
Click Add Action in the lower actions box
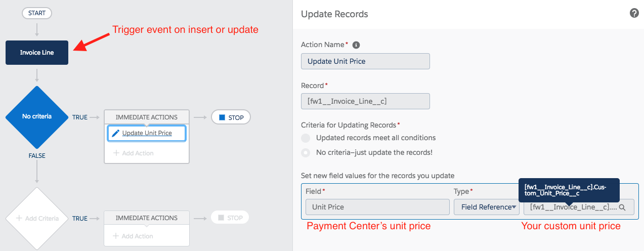(133, 236)
